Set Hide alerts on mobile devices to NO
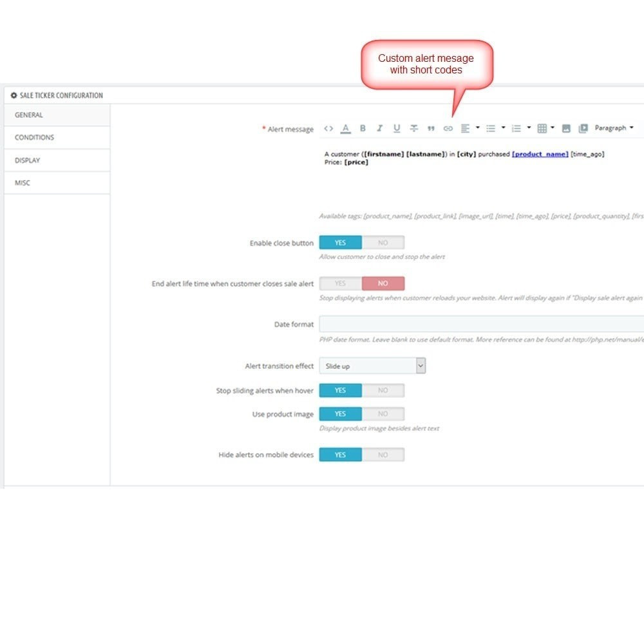The image size is (644, 644). [x=383, y=455]
